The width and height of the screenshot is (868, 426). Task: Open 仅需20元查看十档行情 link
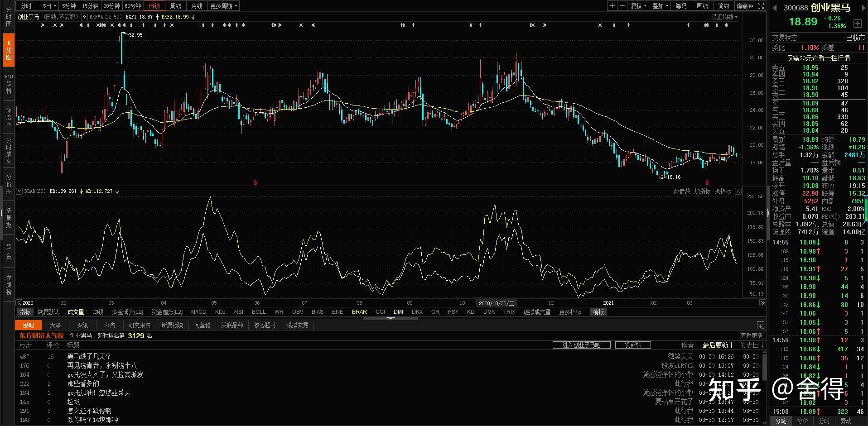click(818, 58)
